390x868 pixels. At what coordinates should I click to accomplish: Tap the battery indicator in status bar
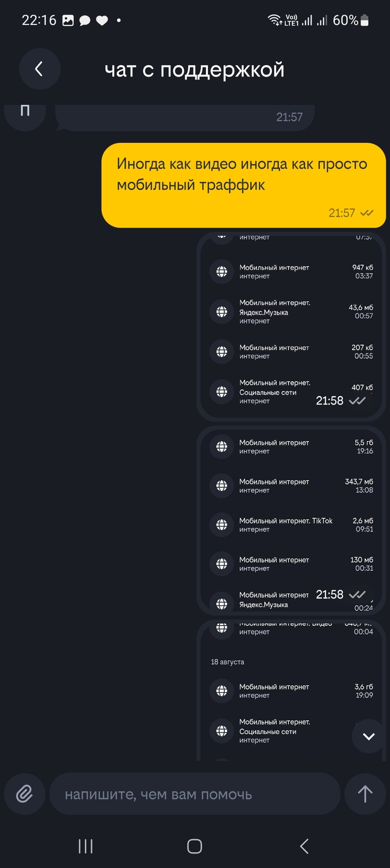click(x=364, y=21)
